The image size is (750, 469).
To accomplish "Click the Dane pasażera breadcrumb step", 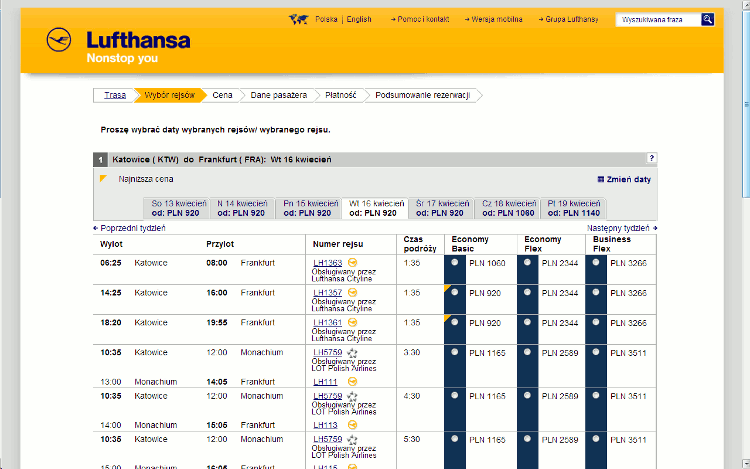I will coord(278,95).
